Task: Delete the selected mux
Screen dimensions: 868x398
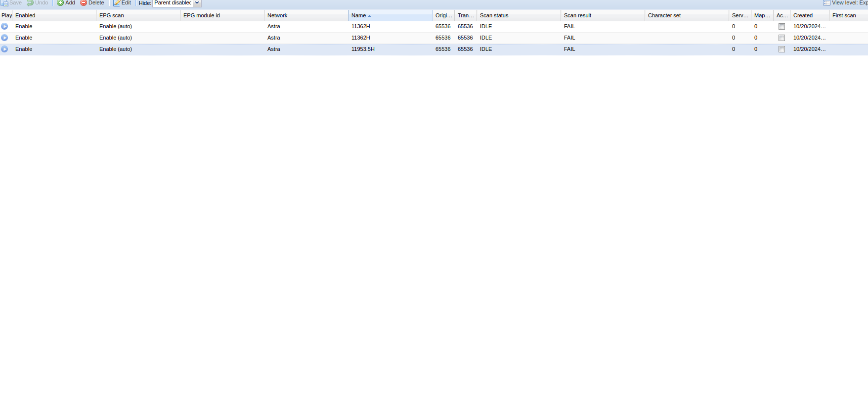Action: click(92, 3)
